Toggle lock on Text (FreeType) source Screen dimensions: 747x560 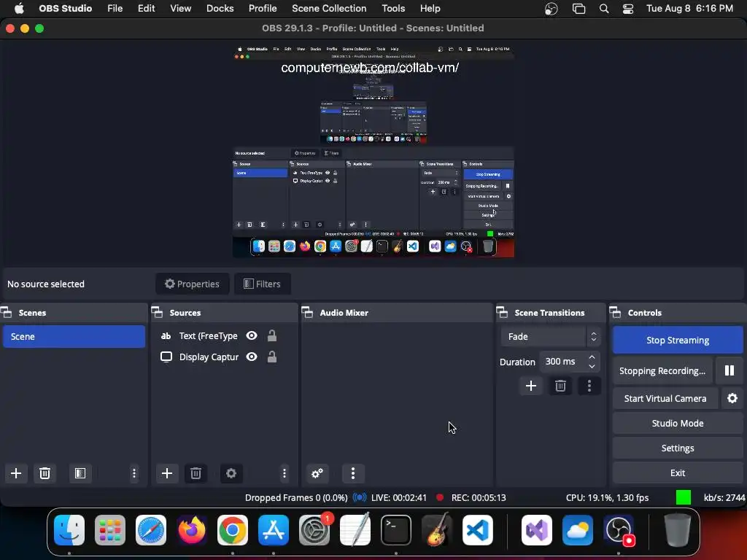(x=272, y=335)
